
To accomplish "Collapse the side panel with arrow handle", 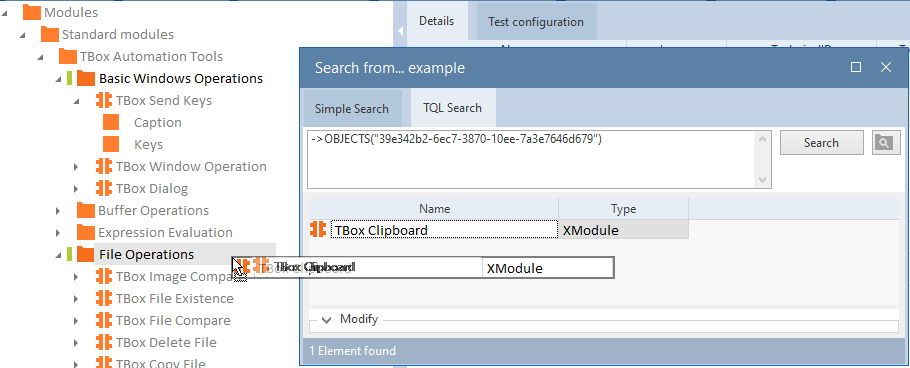I will tap(400, 30).
